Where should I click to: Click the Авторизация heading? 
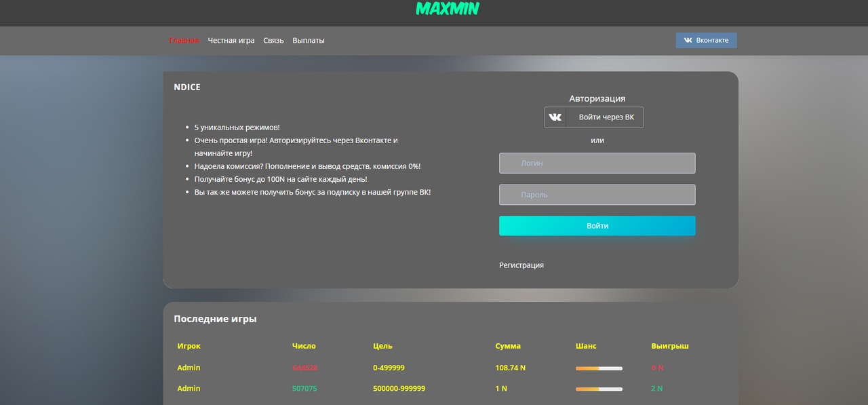(597, 98)
